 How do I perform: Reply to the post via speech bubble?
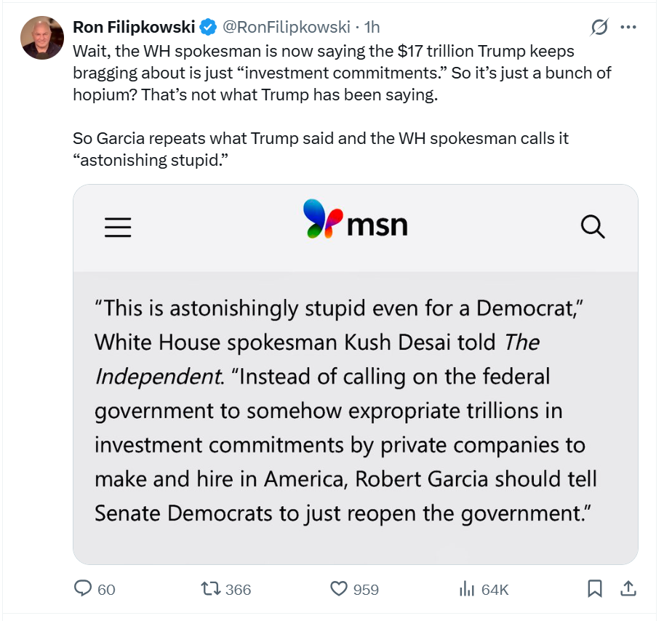click(x=84, y=588)
